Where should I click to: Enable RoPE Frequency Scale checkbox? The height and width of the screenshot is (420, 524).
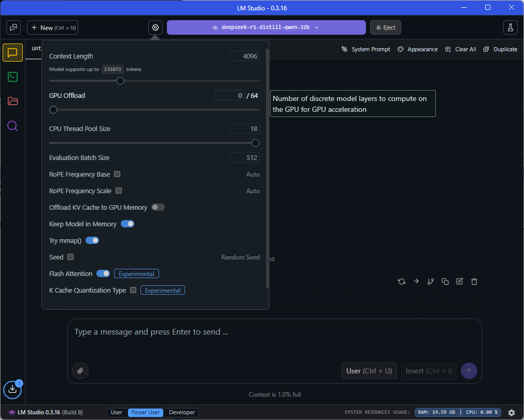click(x=119, y=191)
